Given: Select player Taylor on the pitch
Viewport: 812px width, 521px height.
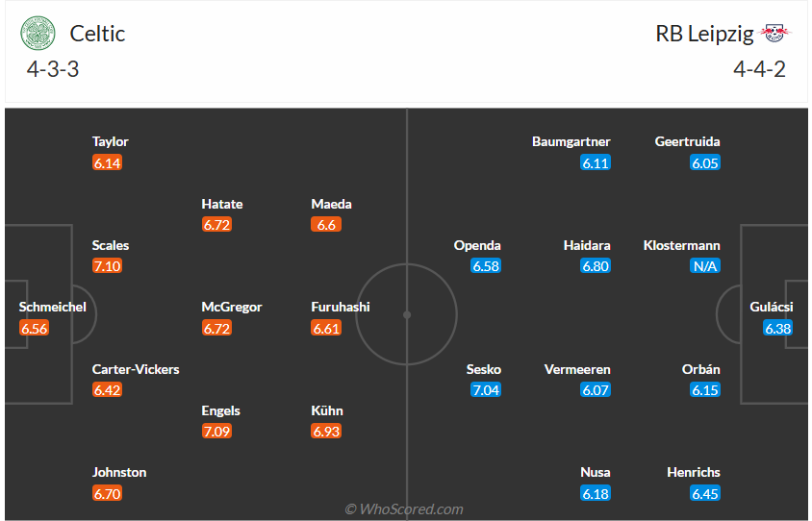Looking at the screenshot, I should (110, 141).
